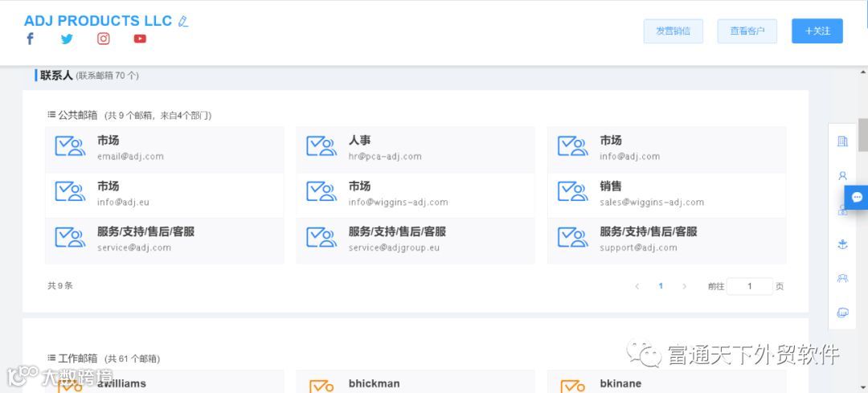Click the mail icon beside service@adjgroup.eu
This screenshot has height=393, width=868.
321,237
